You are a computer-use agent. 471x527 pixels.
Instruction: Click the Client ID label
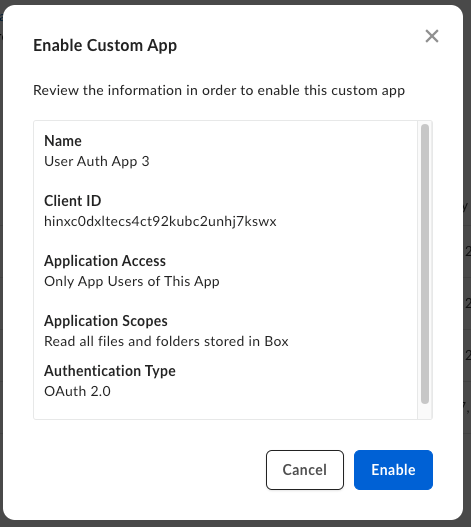tap(73, 201)
